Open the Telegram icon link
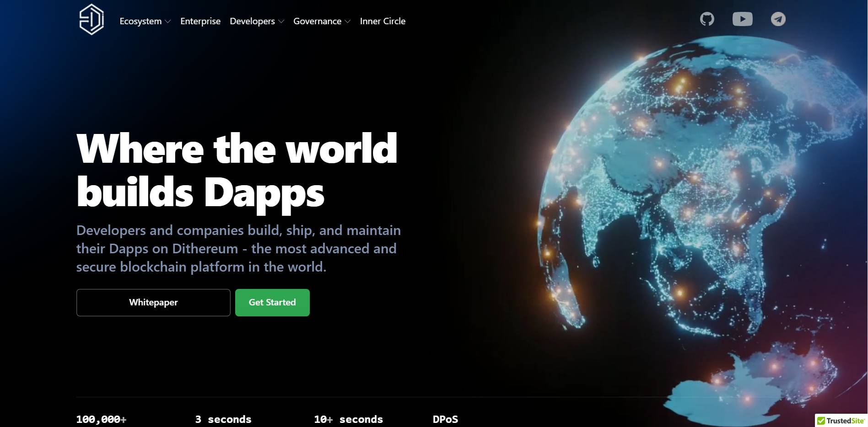The image size is (868, 427). [778, 19]
